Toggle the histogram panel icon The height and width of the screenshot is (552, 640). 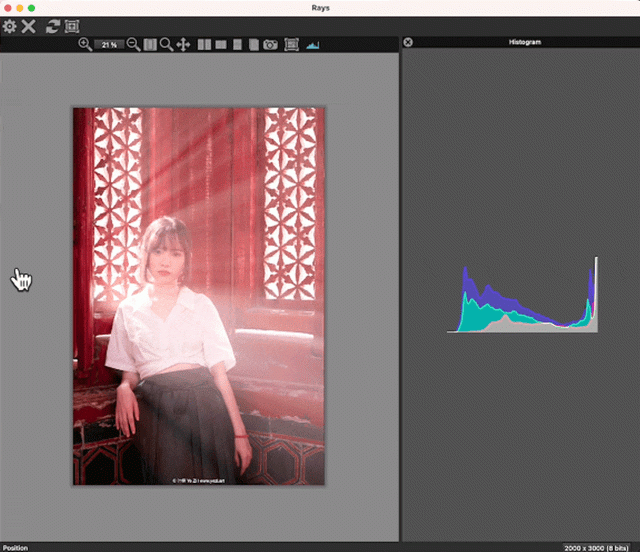pyautogui.click(x=313, y=45)
